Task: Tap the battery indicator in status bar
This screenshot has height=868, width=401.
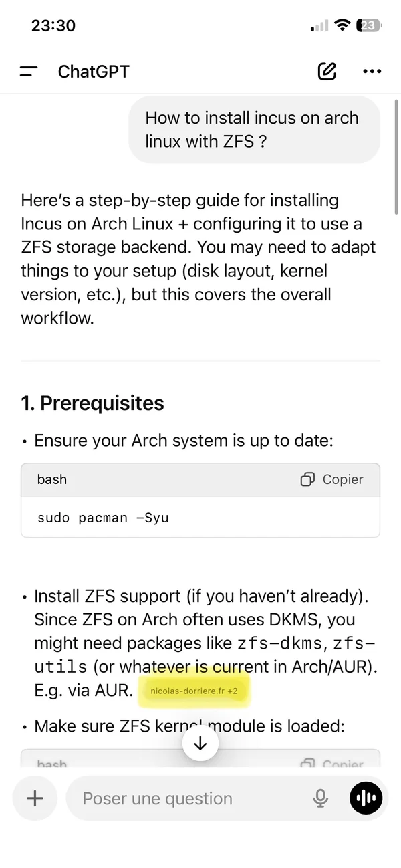Action: pos(370,25)
